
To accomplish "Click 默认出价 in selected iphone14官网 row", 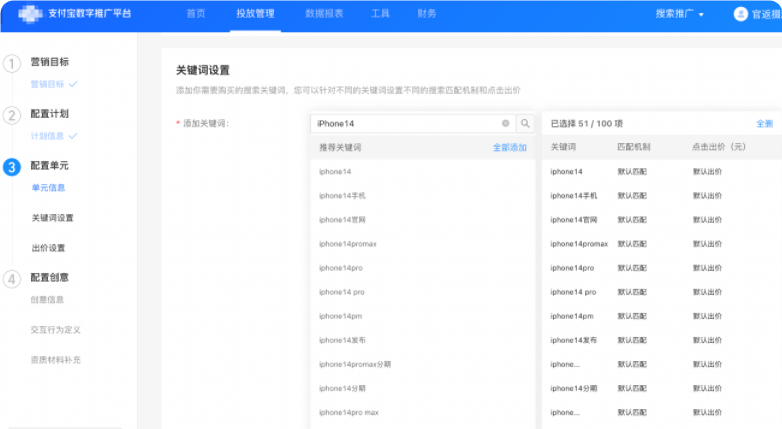I will coord(707,219).
